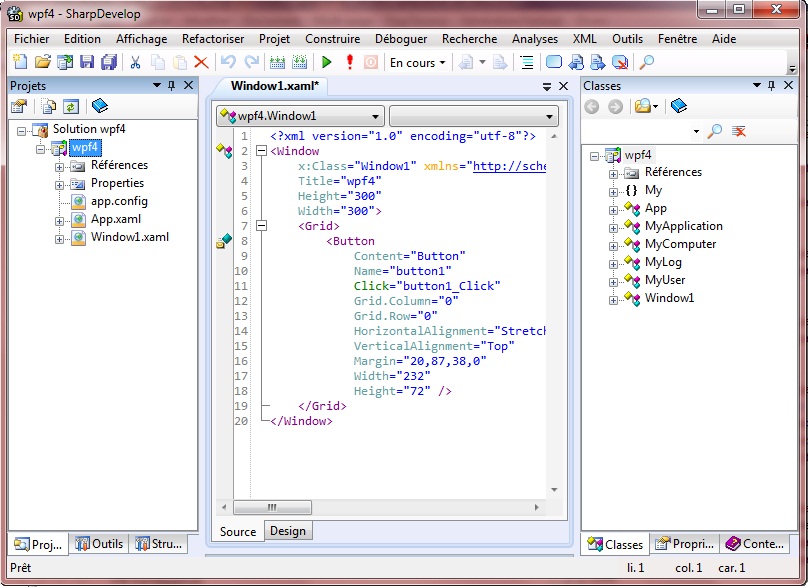
Task: Click the Properties icon in Projets panel
Action: [x=19, y=107]
